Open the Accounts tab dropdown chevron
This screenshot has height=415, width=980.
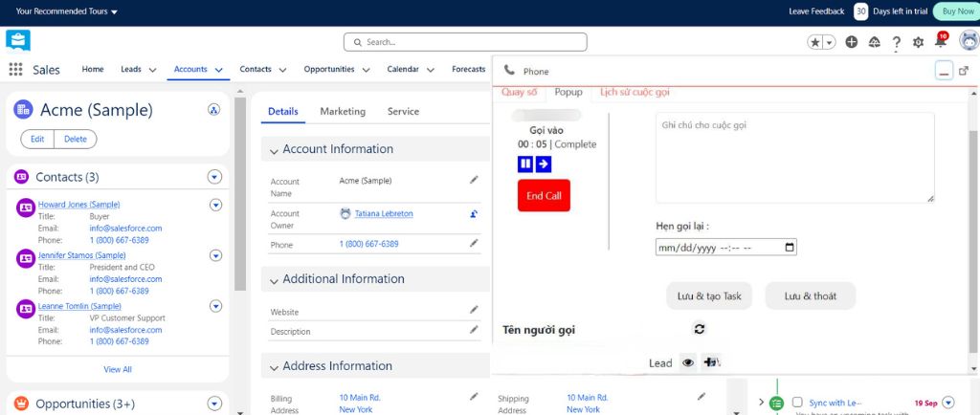click(x=219, y=70)
